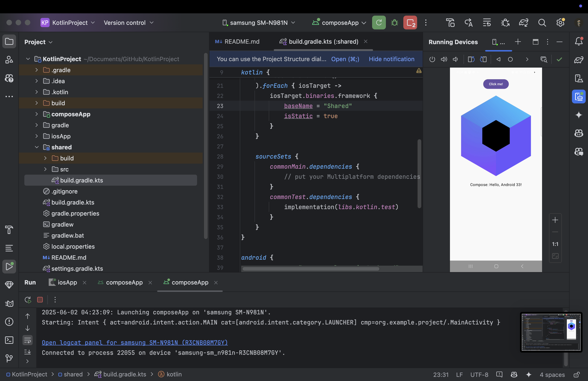
Task: Collapse the shared module folder
Action: 37,147
